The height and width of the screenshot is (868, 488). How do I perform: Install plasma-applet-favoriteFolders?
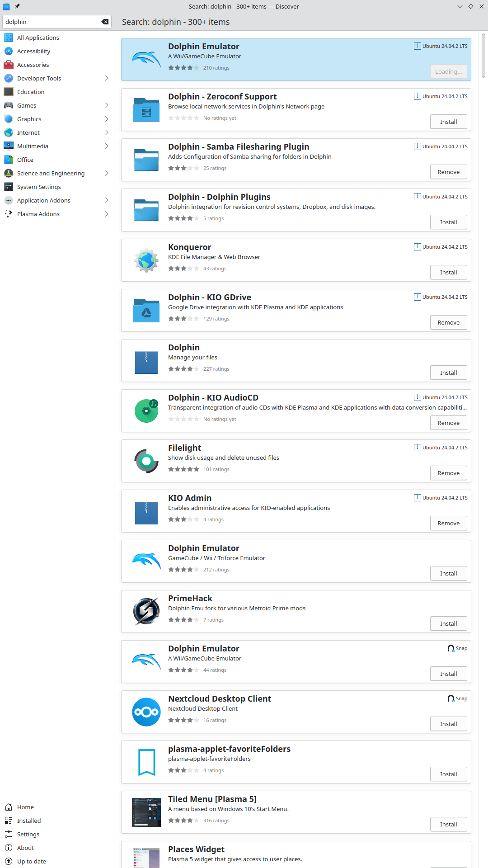(x=449, y=774)
